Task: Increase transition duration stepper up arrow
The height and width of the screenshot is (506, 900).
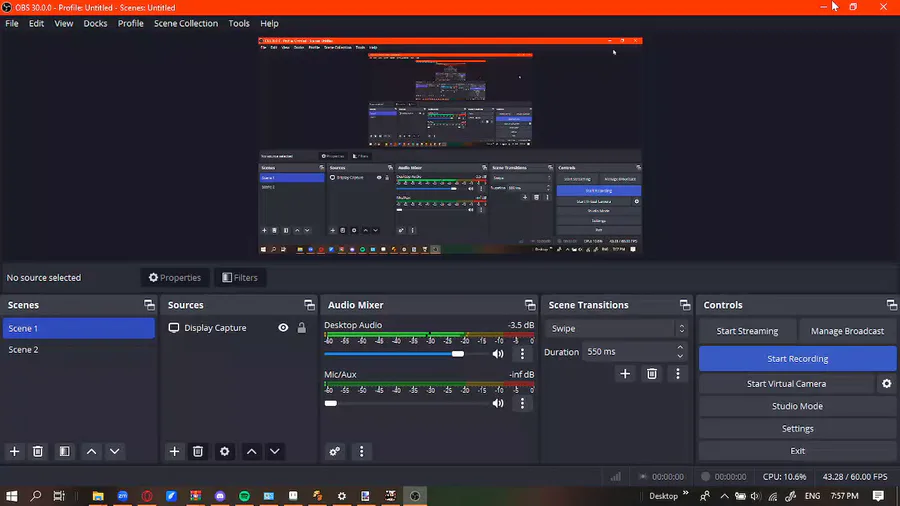Action: 680,347
